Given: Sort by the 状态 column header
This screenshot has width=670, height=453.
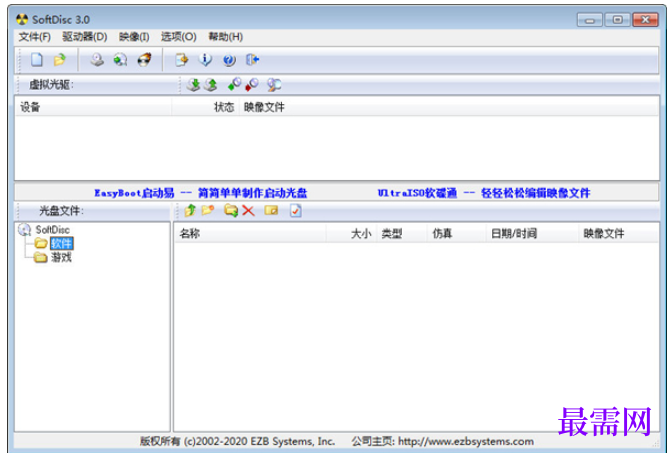Looking at the screenshot, I should click(x=205, y=107).
